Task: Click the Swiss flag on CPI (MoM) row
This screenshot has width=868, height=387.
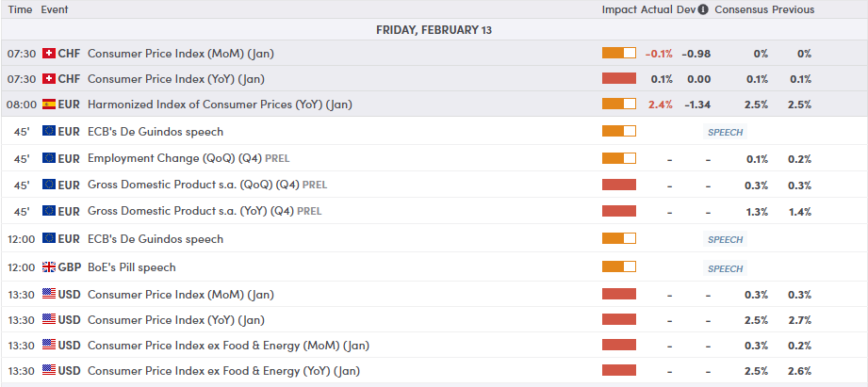Action: (x=49, y=54)
